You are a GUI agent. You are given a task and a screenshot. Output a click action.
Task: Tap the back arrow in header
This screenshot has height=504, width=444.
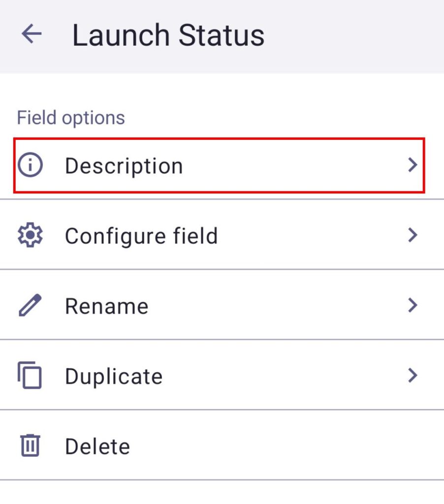click(x=32, y=34)
